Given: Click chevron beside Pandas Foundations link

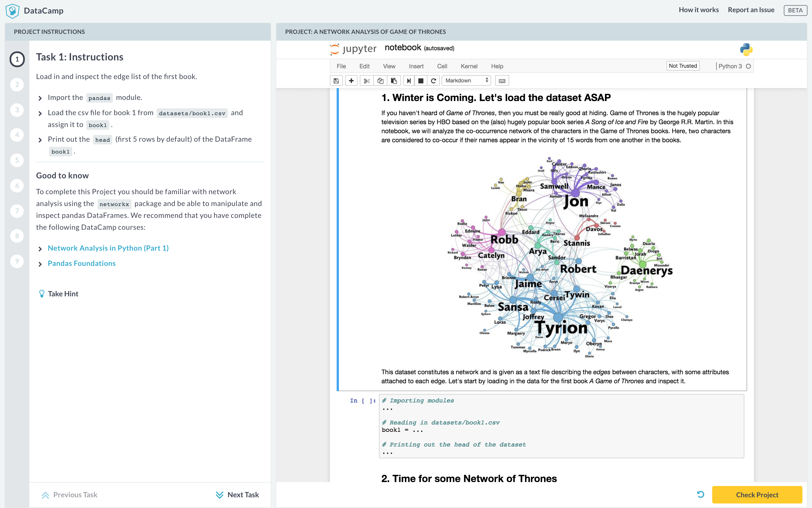Looking at the screenshot, I should click(x=40, y=264).
